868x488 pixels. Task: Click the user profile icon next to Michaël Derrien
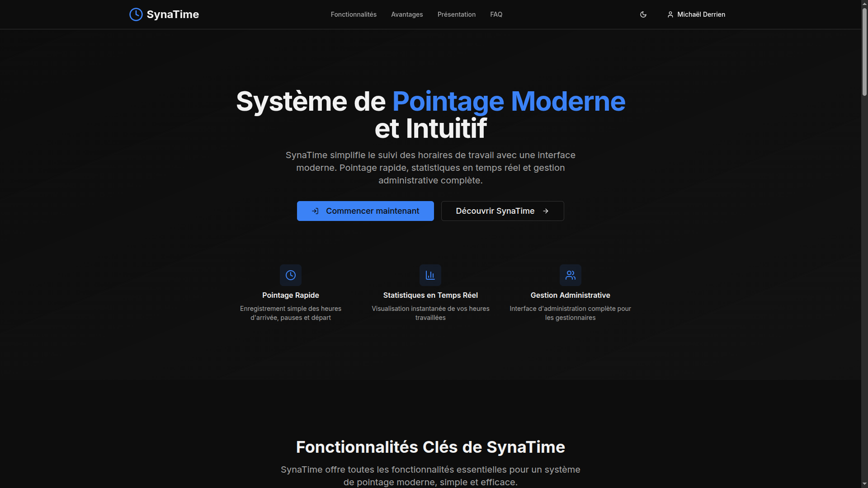[670, 14]
